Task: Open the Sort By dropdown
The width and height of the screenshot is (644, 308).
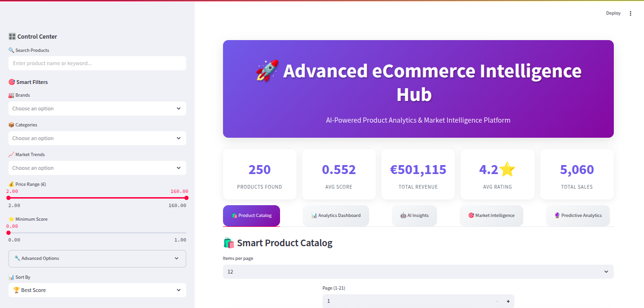Action: coord(97,290)
